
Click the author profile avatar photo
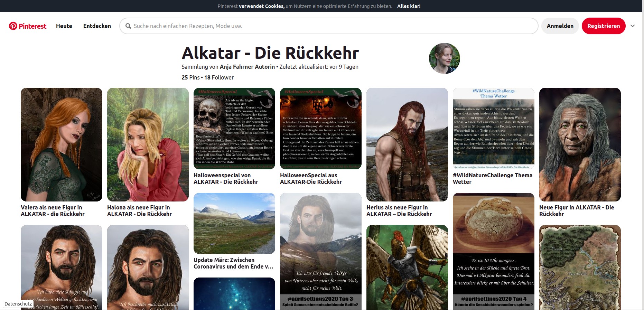coord(445,58)
